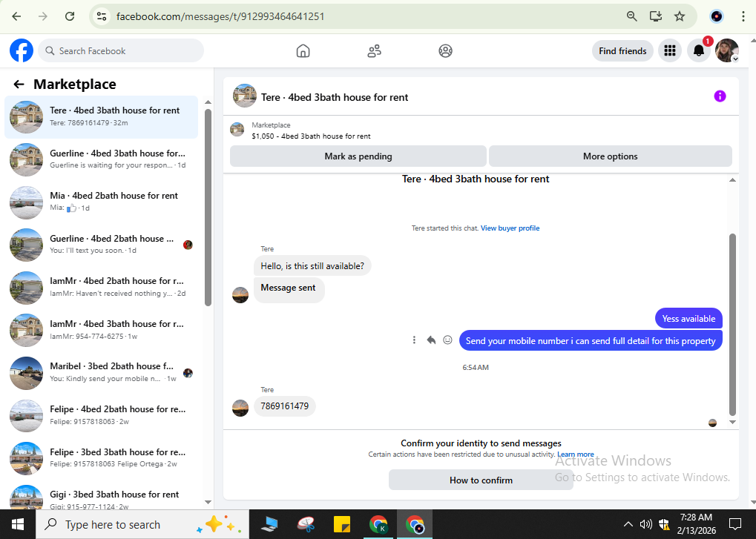Open the Sticky Notes taskbar icon
The image size is (756, 539).
[x=342, y=524]
